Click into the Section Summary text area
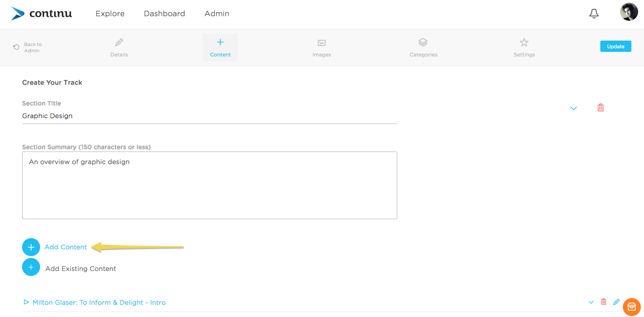Screen dimensions: 644x317 tap(209, 185)
